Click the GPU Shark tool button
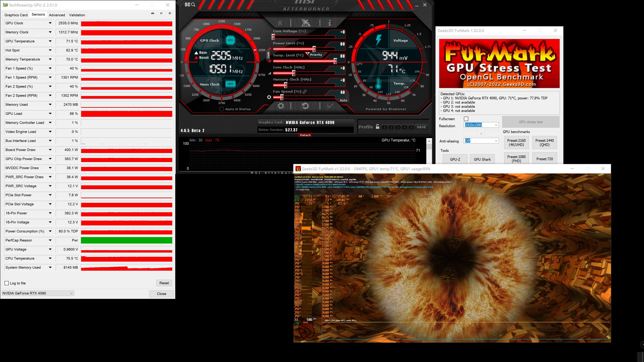 pos(482,159)
